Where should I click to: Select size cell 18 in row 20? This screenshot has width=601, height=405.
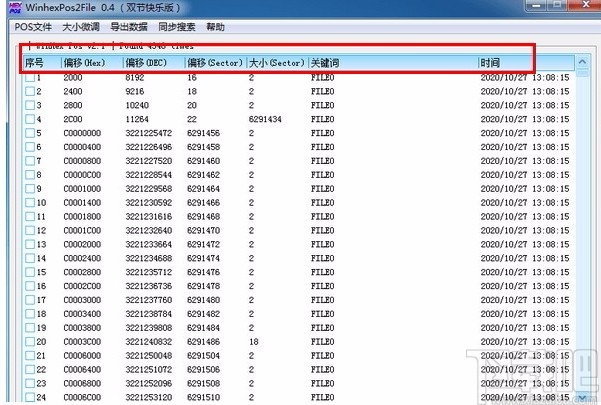(254, 342)
